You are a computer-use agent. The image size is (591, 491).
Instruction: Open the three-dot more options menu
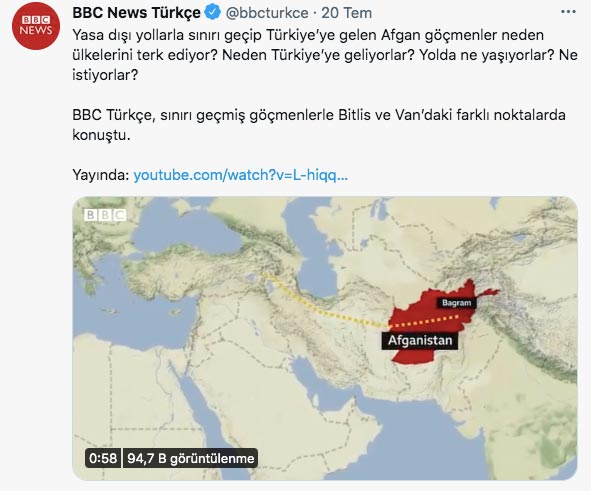point(568,12)
